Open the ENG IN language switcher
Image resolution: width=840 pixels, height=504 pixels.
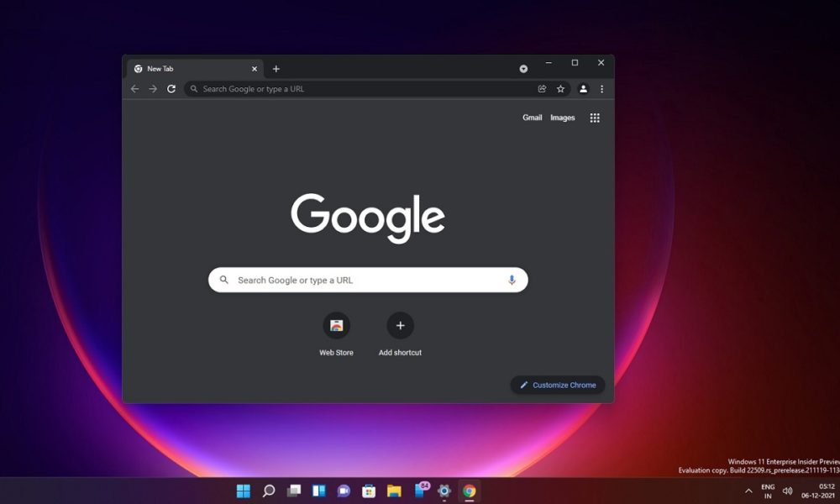coord(768,491)
